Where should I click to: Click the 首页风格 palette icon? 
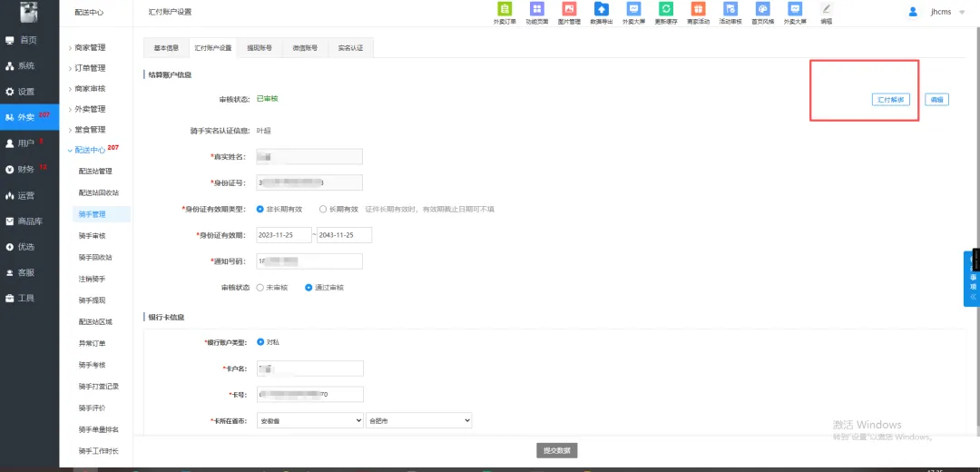762,10
